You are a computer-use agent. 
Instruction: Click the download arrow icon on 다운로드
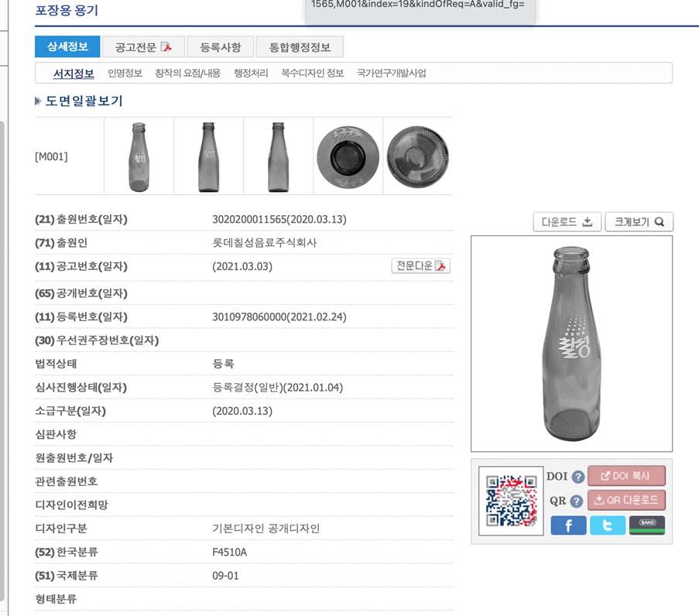pos(588,221)
